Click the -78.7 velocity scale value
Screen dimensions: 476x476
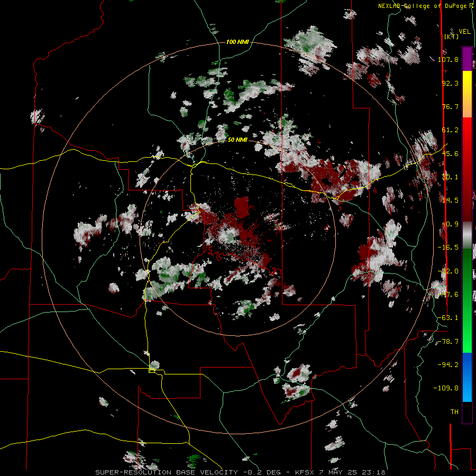coord(448,342)
